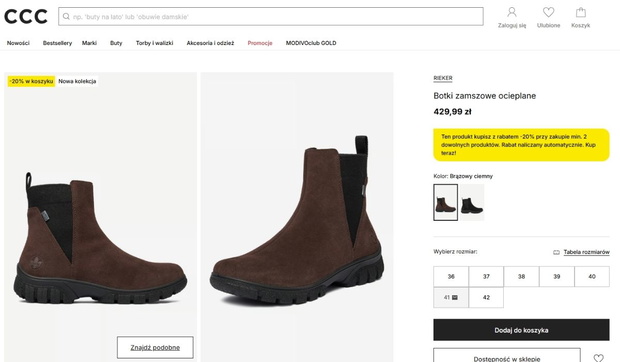Click the search magnifier icon
This screenshot has width=620, height=362.
click(x=66, y=17)
